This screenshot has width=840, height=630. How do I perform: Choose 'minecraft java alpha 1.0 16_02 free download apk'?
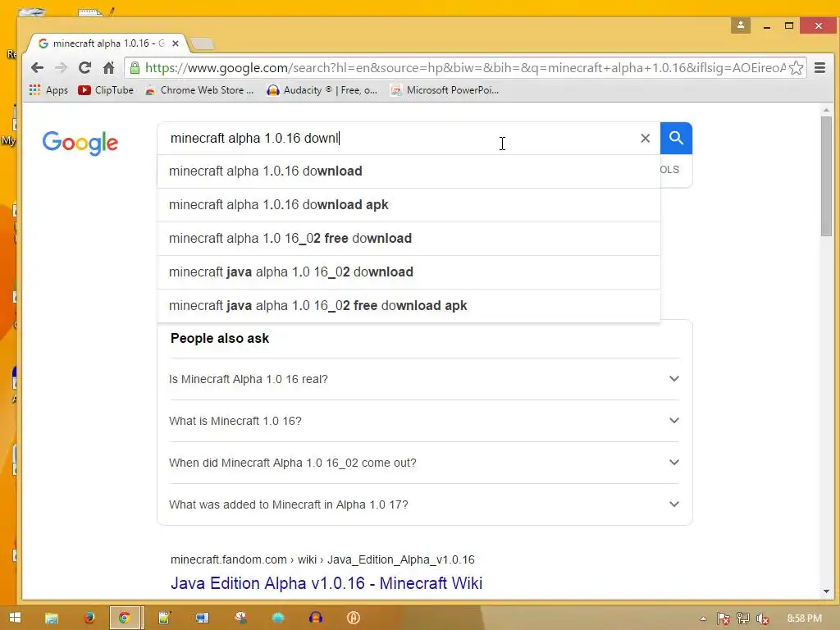coord(409,305)
